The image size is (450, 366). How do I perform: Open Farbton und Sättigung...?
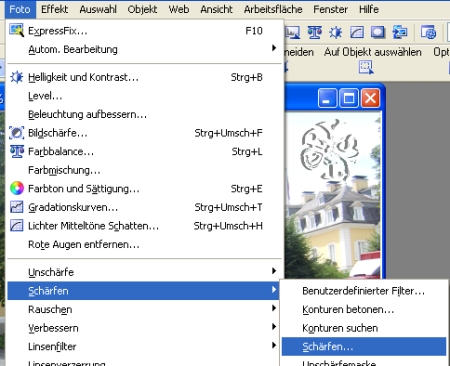click(144, 189)
